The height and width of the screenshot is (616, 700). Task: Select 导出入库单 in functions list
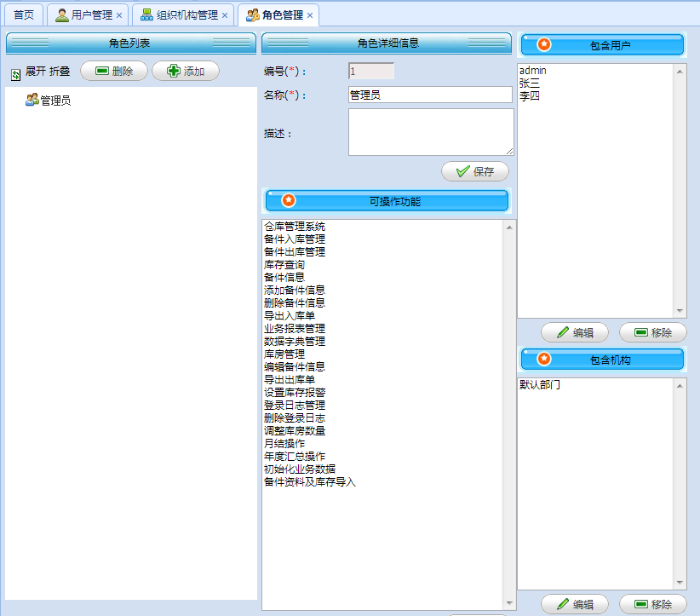tap(290, 315)
